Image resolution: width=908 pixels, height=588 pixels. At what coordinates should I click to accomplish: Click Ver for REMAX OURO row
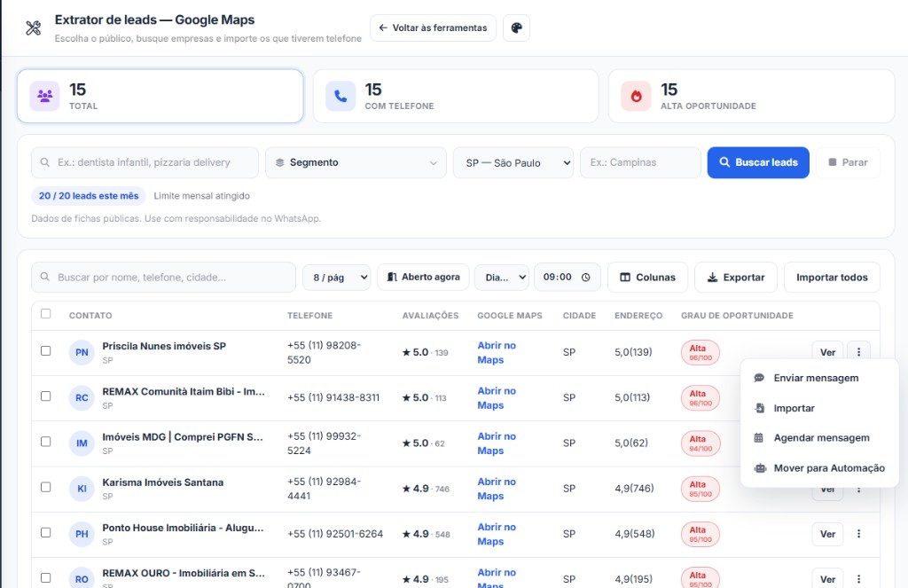pos(827,579)
